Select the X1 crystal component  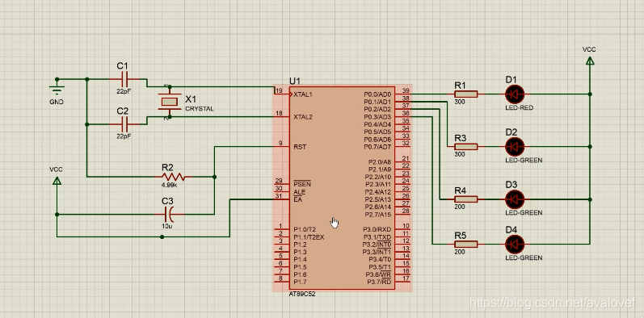tap(170, 102)
